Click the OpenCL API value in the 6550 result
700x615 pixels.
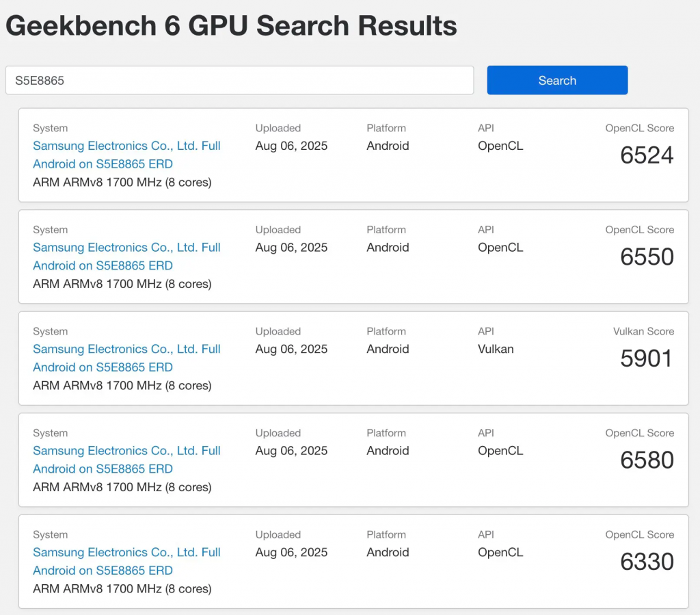pyautogui.click(x=500, y=248)
